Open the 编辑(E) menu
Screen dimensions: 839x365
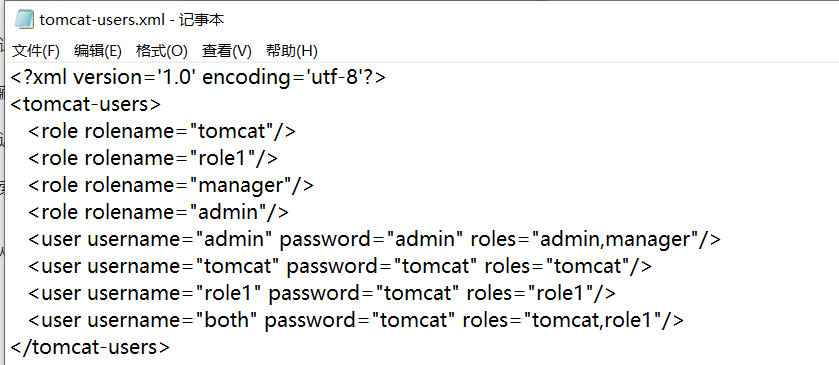(98, 51)
